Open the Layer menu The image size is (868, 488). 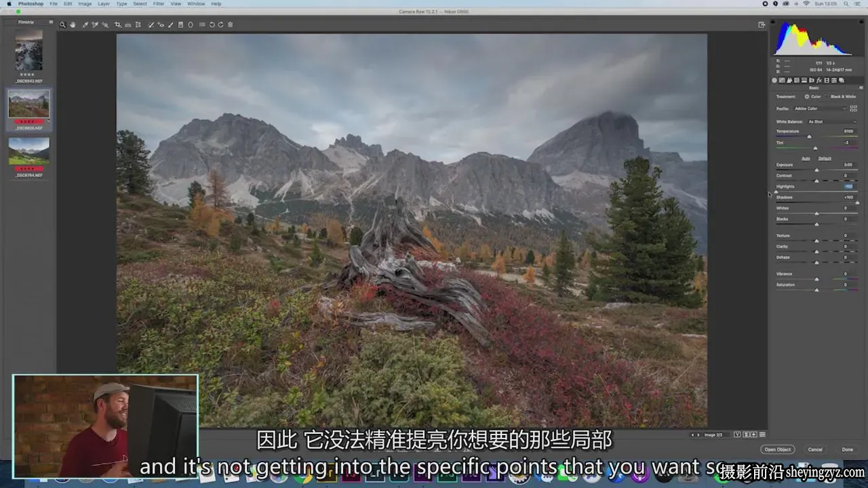click(104, 4)
